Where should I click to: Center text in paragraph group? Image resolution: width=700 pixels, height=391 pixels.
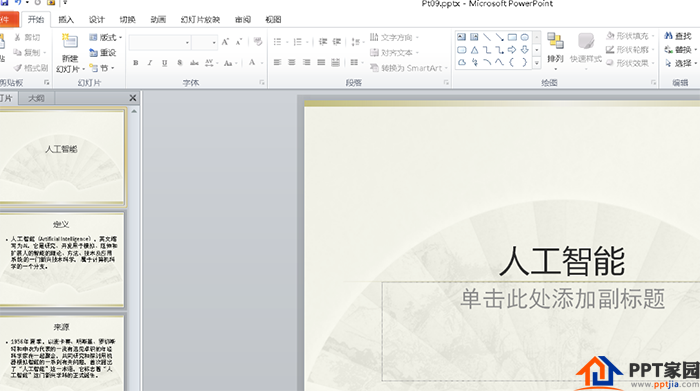292,62
